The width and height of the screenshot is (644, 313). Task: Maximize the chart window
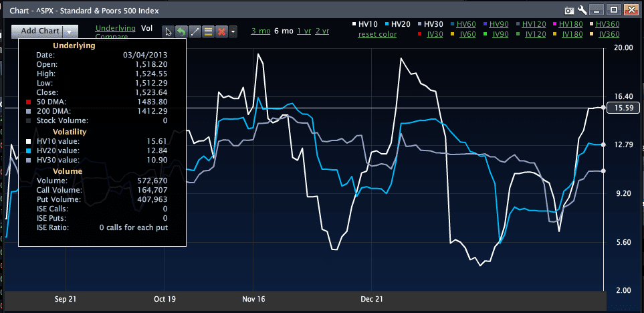[615, 10]
